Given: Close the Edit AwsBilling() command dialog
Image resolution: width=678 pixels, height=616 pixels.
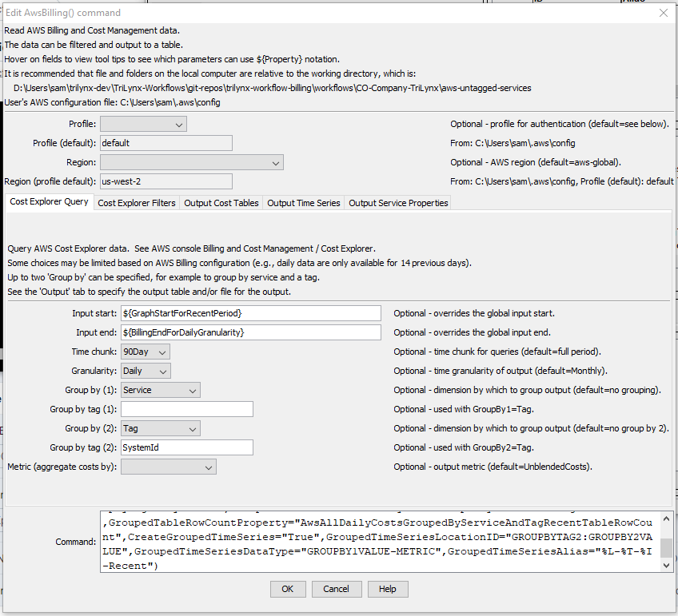Looking at the screenshot, I should click(x=664, y=13).
